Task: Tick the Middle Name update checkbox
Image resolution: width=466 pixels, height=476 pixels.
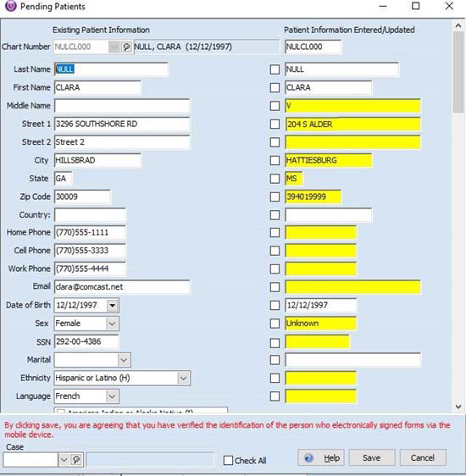Action: click(275, 106)
